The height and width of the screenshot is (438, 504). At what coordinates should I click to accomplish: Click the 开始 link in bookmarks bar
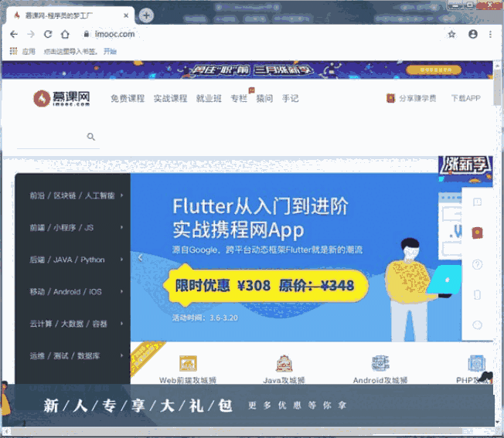110,51
